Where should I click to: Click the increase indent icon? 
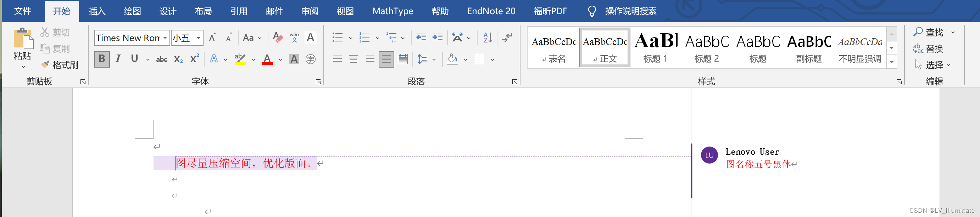tap(438, 38)
